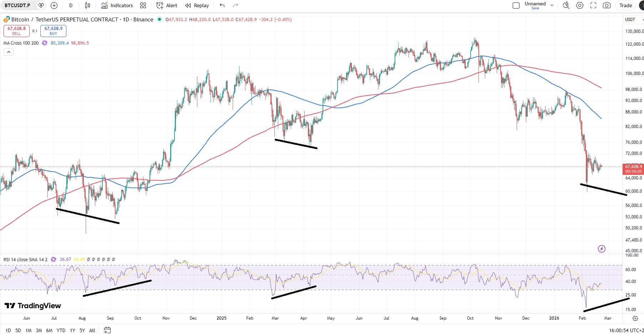Expand the Unnamed layout dropdown arrow

coord(552,5)
